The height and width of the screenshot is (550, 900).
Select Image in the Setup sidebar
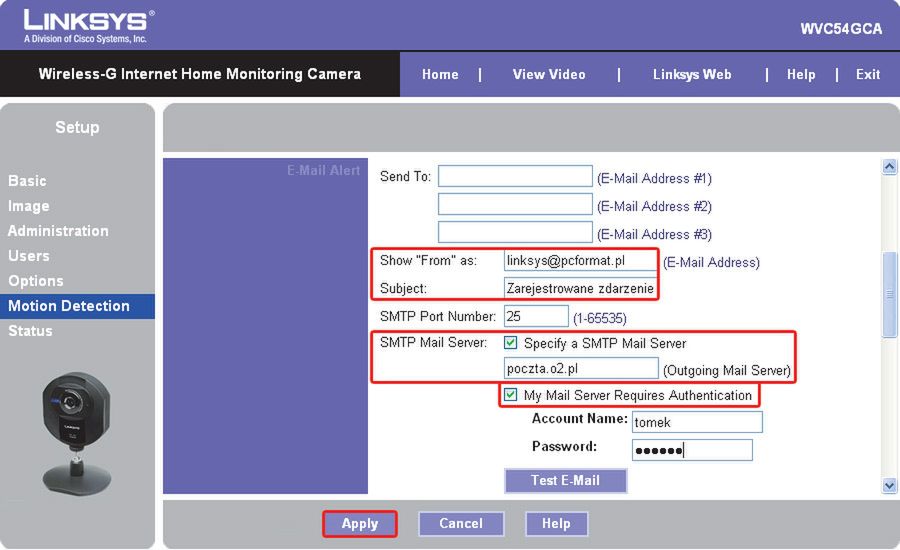click(28, 206)
